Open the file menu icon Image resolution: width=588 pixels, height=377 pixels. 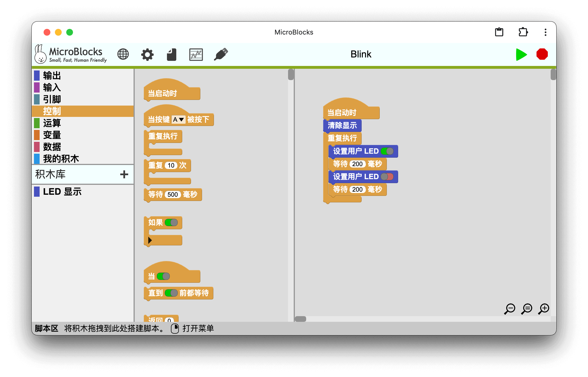click(171, 54)
